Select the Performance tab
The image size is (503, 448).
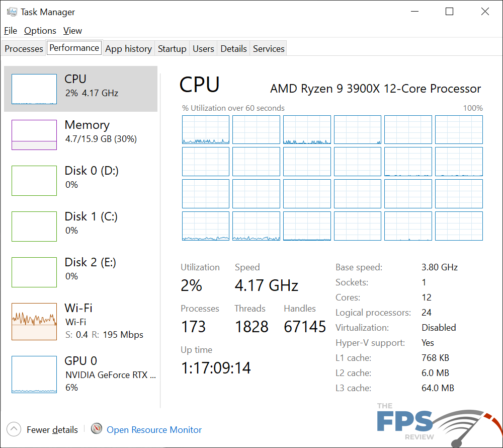74,47
